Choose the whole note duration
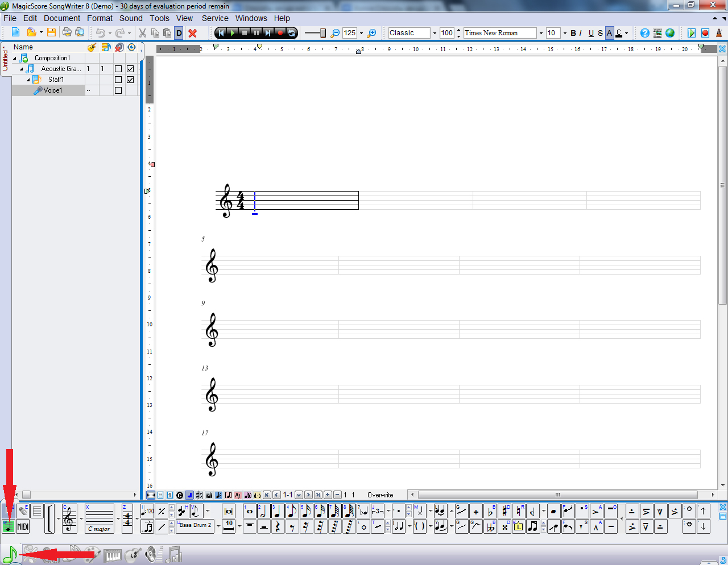 pos(249,512)
